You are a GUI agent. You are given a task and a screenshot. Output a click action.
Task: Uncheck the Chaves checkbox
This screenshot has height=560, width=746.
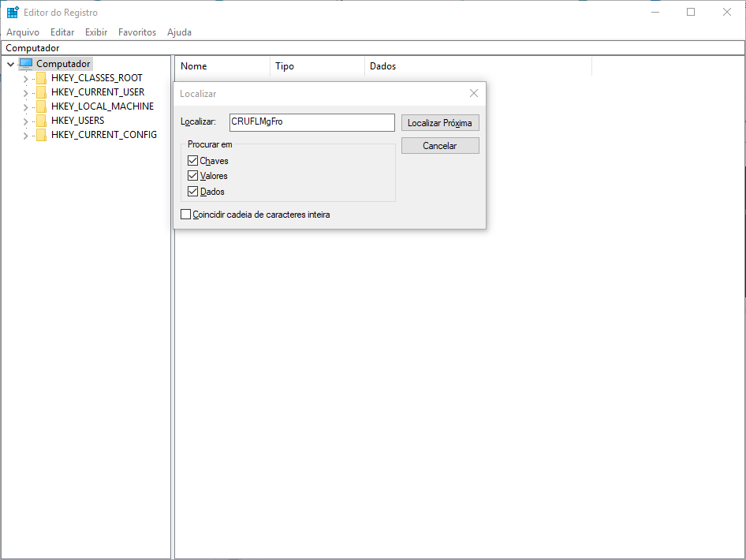(x=192, y=160)
